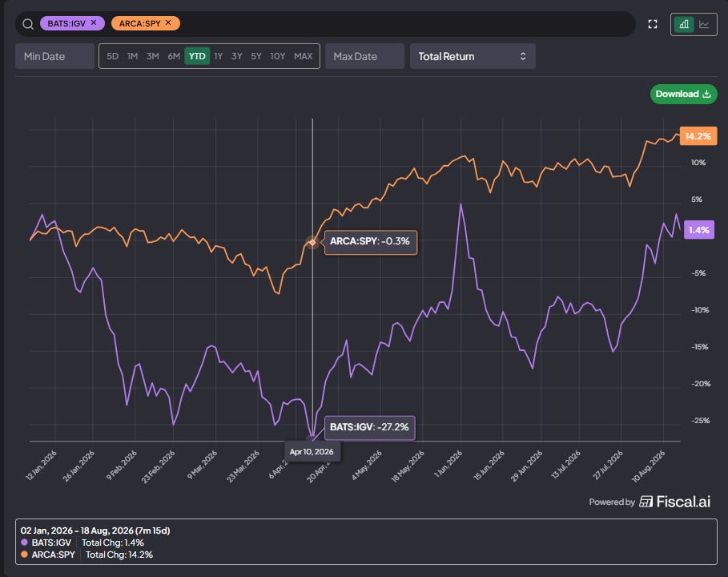Click the Apr 10, 2026 date marker
Image resolution: width=728 pixels, height=577 pixels.
312,451
